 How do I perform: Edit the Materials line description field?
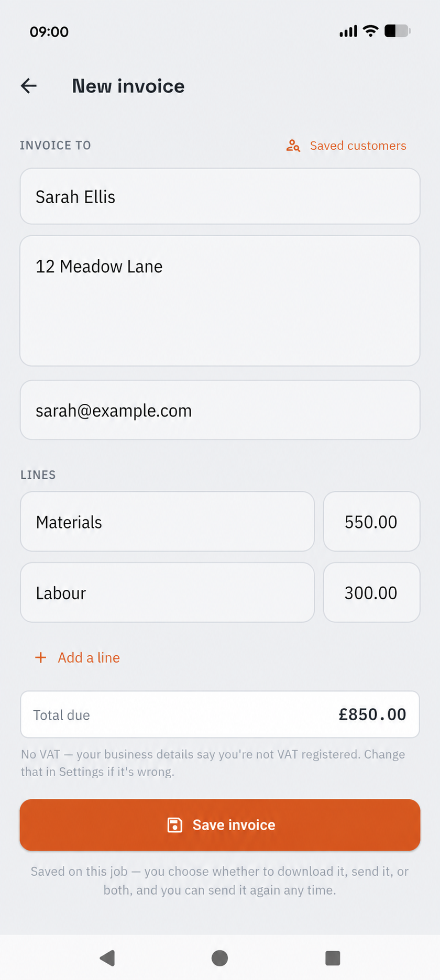pos(167,522)
